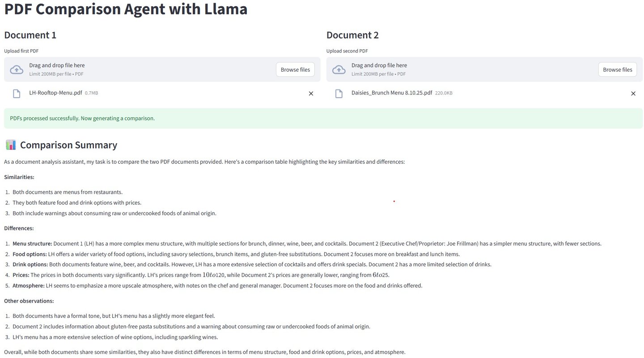Image resolution: width=644 pixels, height=358 pixels.
Task: Browse files for the second PDF
Action: click(618, 69)
